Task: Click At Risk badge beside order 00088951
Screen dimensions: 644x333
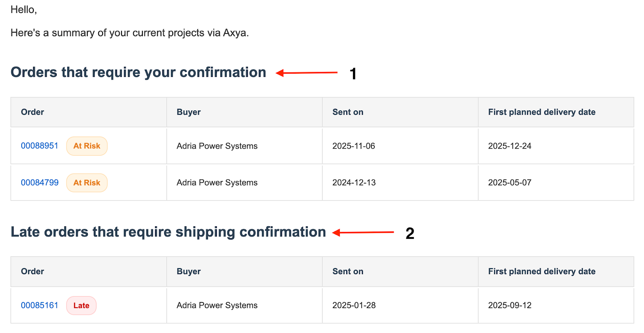Action: click(x=87, y=146)
